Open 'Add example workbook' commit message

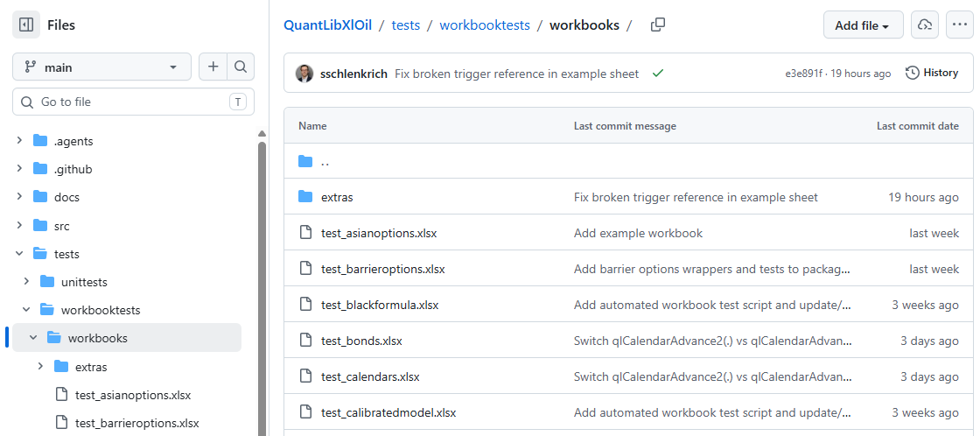638,234
